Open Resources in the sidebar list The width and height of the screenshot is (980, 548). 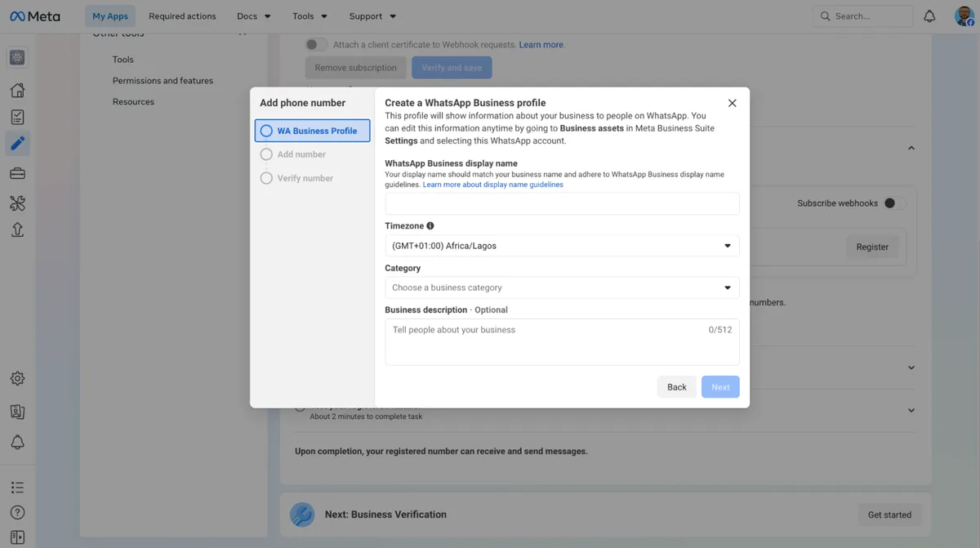pos(133,102)
